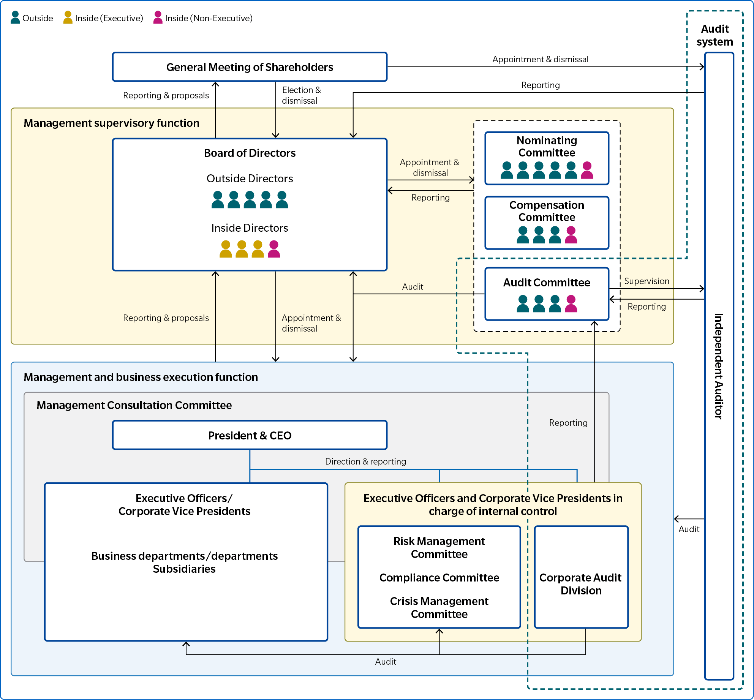Viewport: 754px width, 700px height.
Task: Click Reporting label beside Management Consultation Committee
Action: (x=568, y=423)
